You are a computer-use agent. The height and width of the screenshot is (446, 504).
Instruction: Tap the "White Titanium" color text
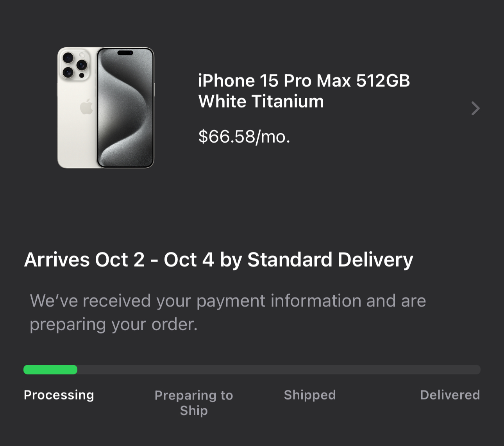(x=261, y=102)
